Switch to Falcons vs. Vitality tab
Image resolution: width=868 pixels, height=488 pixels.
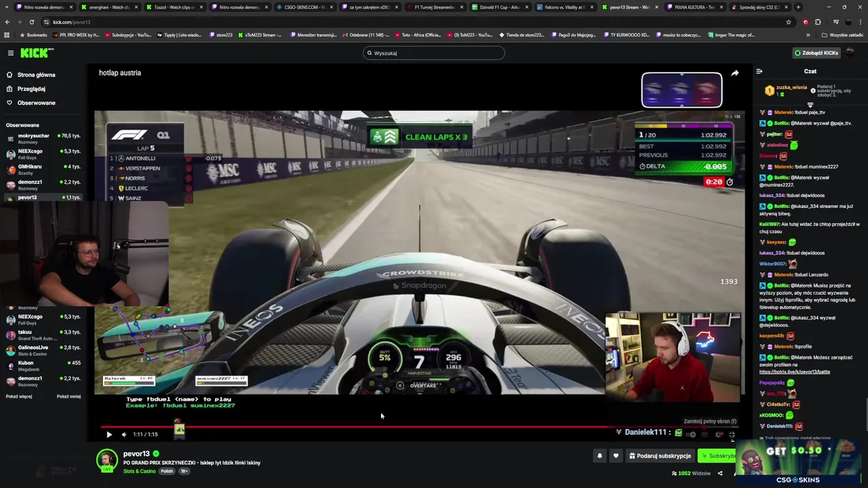pos(564,7)
